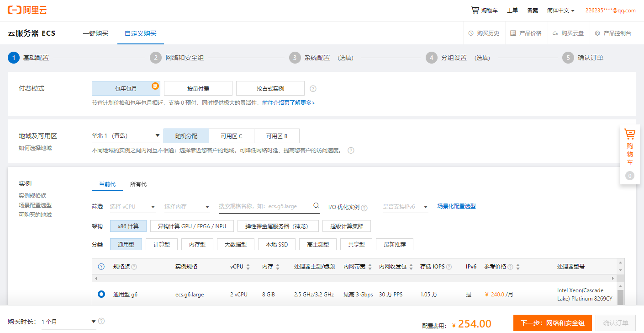Select the 计算型 category
Screen dimensions: 644x333
pyautogui.click(x=162, y=244)
